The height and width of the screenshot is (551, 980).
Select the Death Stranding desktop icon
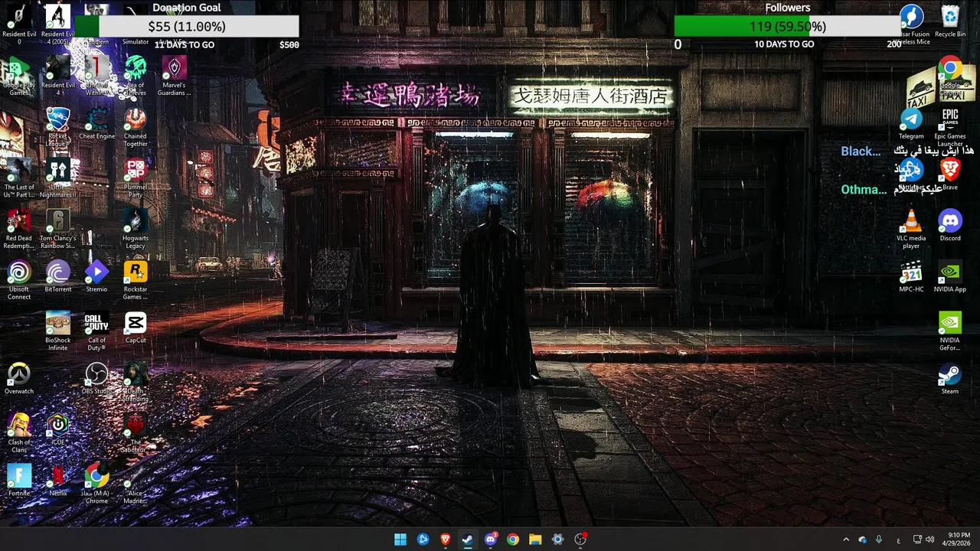click(136, 383)
